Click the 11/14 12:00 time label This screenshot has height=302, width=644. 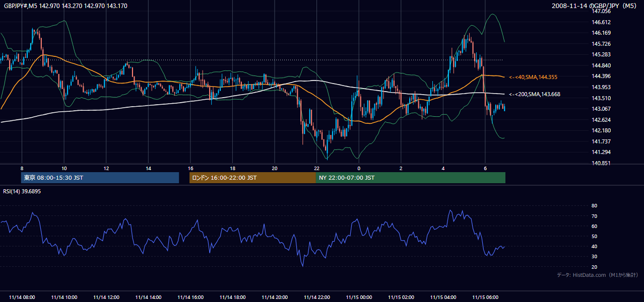pyautogui.click(x=106, y=297)
